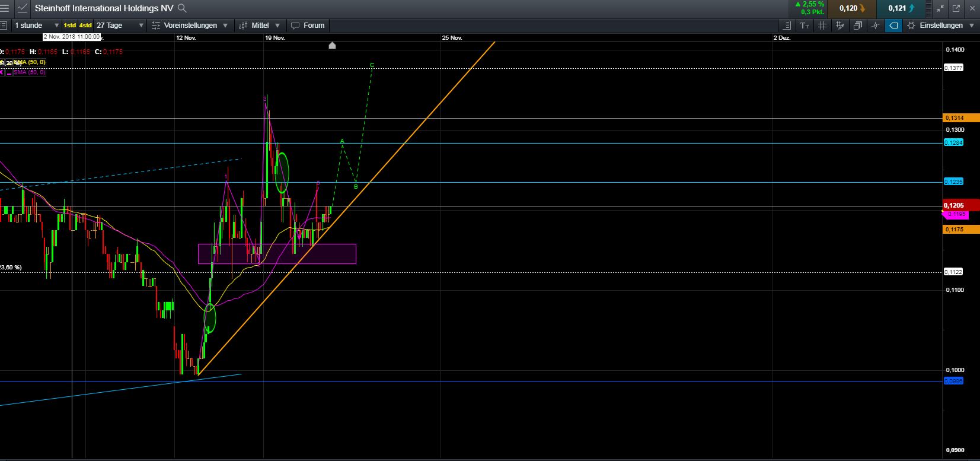Viewport: 980px width, 461px height.
Task: Close the Steinhoff chart panel
Action: (972, 8)
